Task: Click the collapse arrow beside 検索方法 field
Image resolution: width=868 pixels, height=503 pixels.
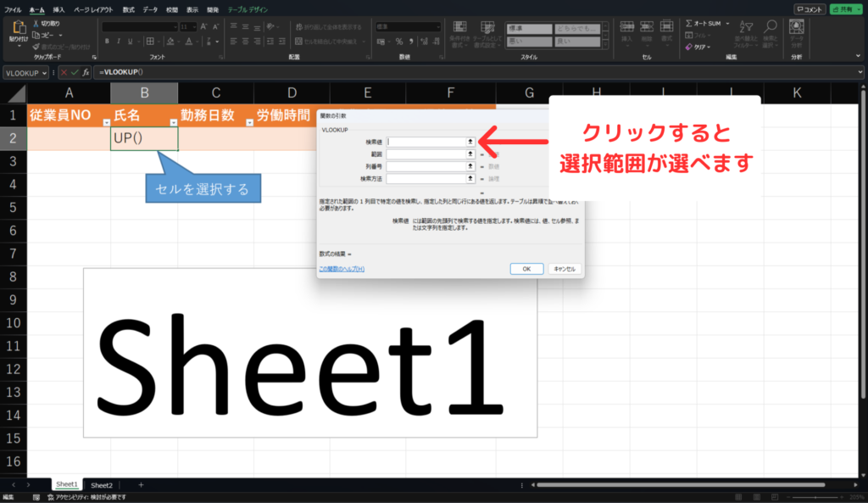Action: coord(470,178)
